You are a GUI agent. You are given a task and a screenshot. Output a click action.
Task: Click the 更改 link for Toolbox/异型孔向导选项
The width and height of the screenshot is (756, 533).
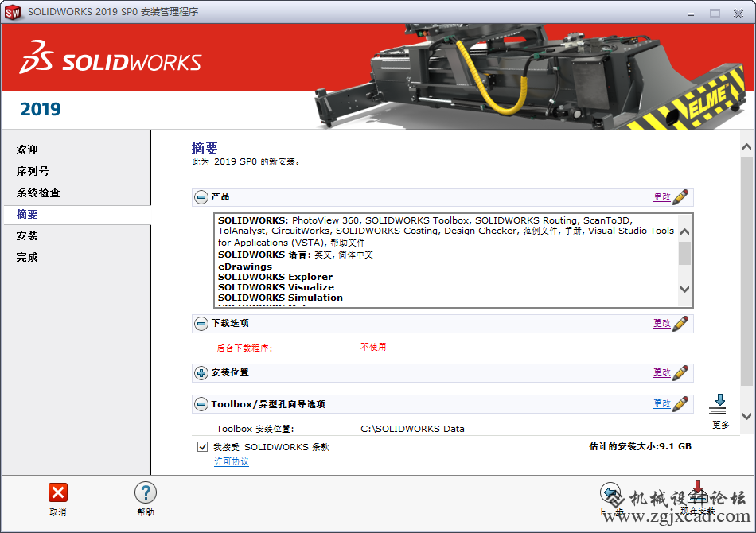pyautogui.click(x=662, y=404)
